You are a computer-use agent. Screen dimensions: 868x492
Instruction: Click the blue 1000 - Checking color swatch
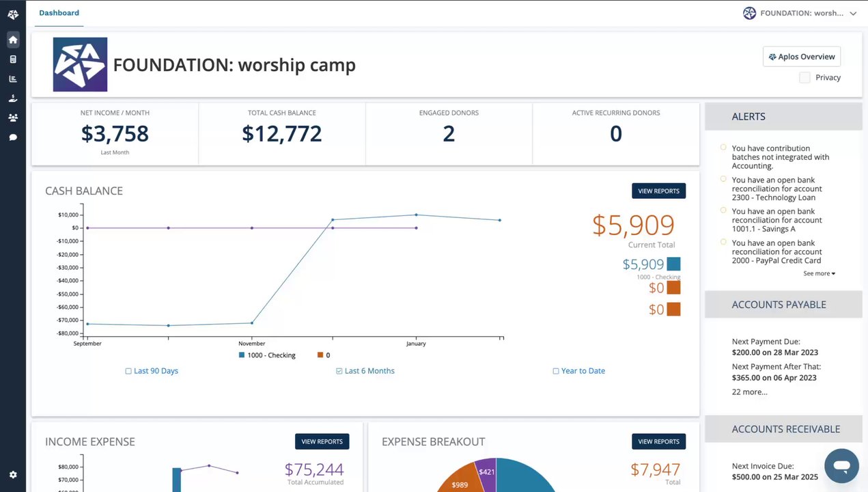[x=673, y=264]
